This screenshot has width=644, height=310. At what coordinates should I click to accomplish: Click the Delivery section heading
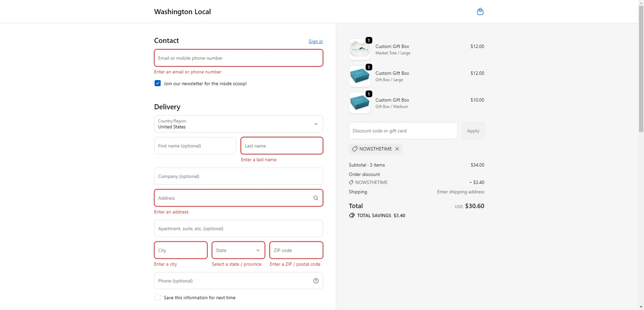tap(167, 107)
